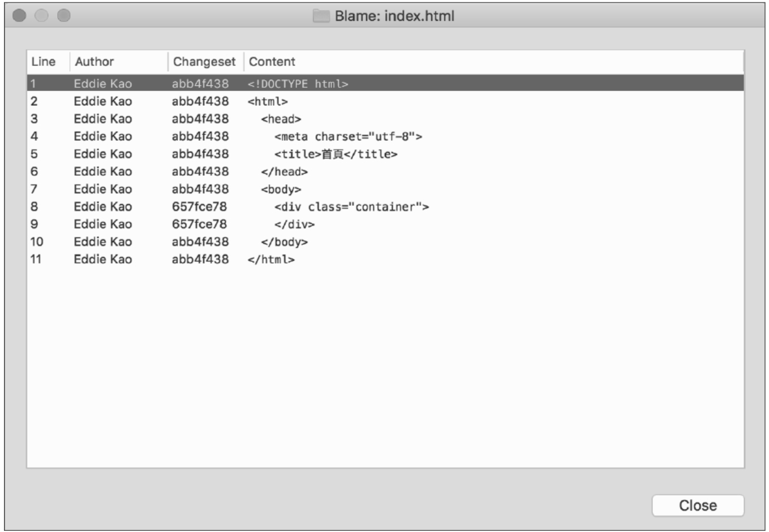Viewport: 769px width, 532px height.
Task: Select the div class container row
Action: tap(351, 207)
